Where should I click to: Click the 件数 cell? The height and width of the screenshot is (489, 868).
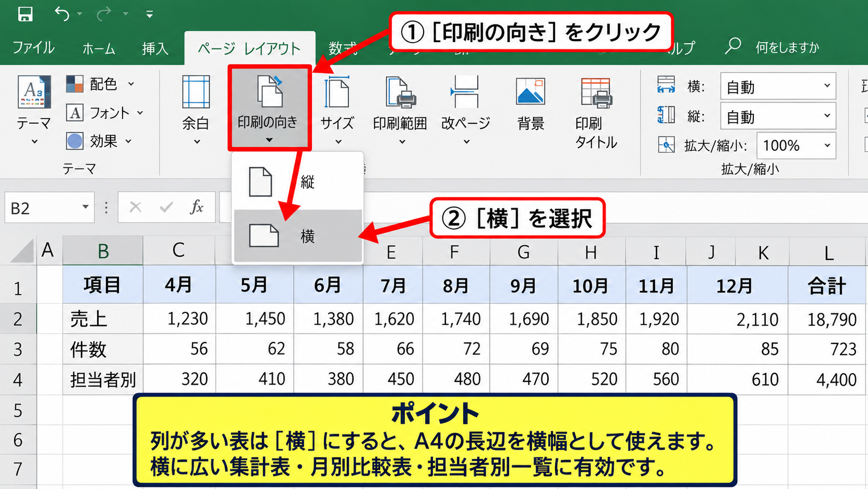103,349
